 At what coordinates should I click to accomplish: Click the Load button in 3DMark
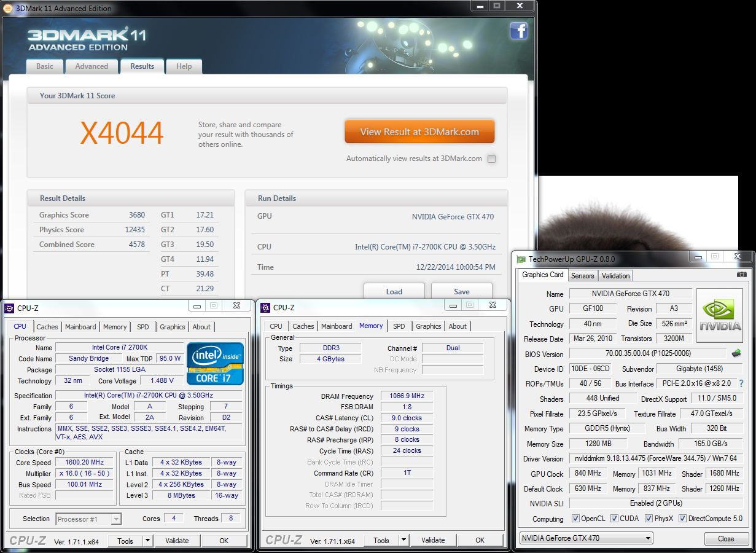[394, 291]
